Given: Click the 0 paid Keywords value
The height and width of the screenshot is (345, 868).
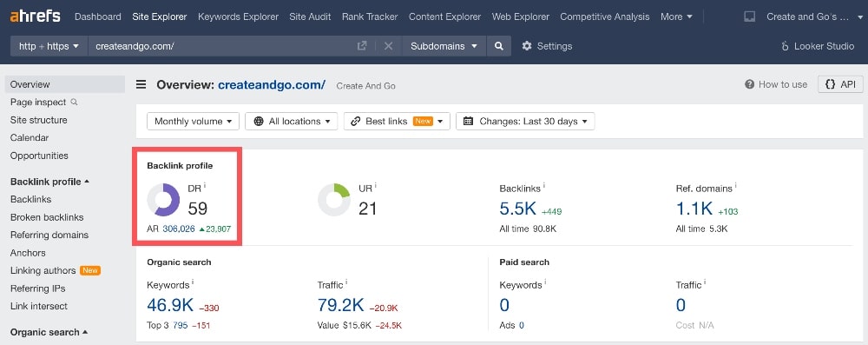Looking at the screenshot, I should coord(504,305).
